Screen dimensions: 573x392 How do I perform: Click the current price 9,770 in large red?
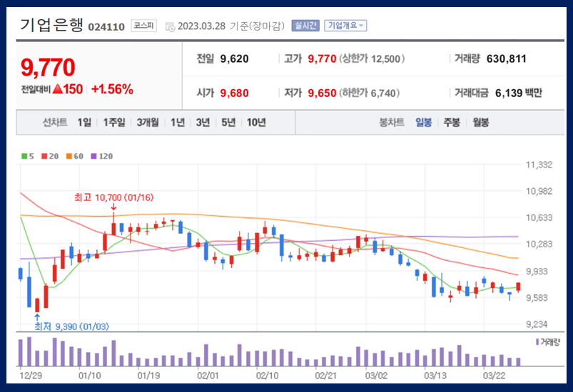[48, 68]
